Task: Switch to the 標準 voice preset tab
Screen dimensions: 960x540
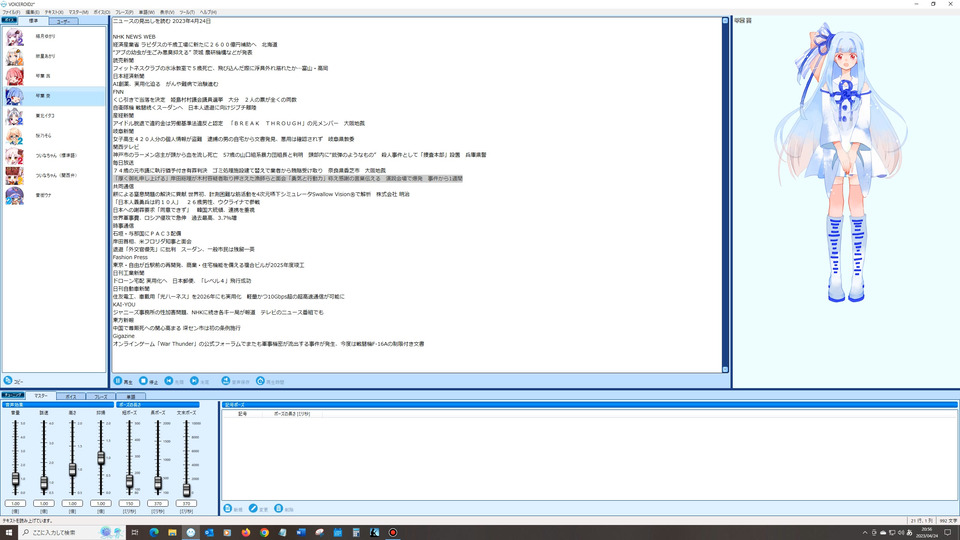Action: tap(34, 21)
